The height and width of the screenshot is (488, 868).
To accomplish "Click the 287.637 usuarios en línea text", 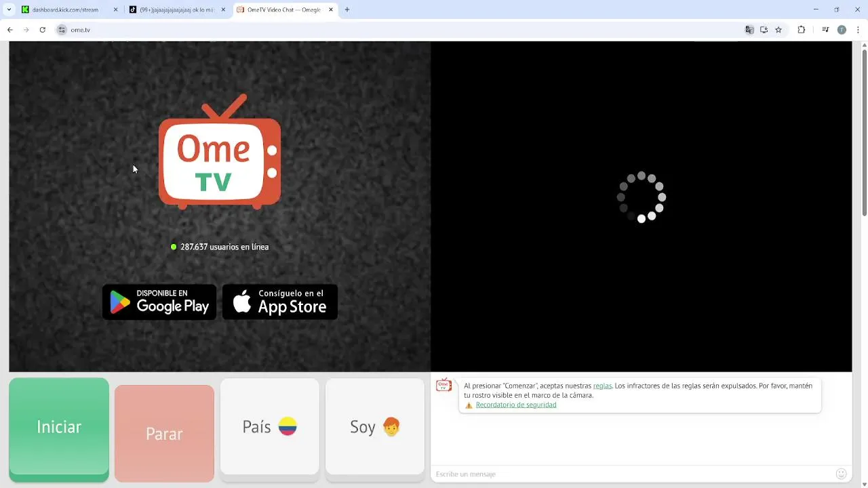I will 224,247.
